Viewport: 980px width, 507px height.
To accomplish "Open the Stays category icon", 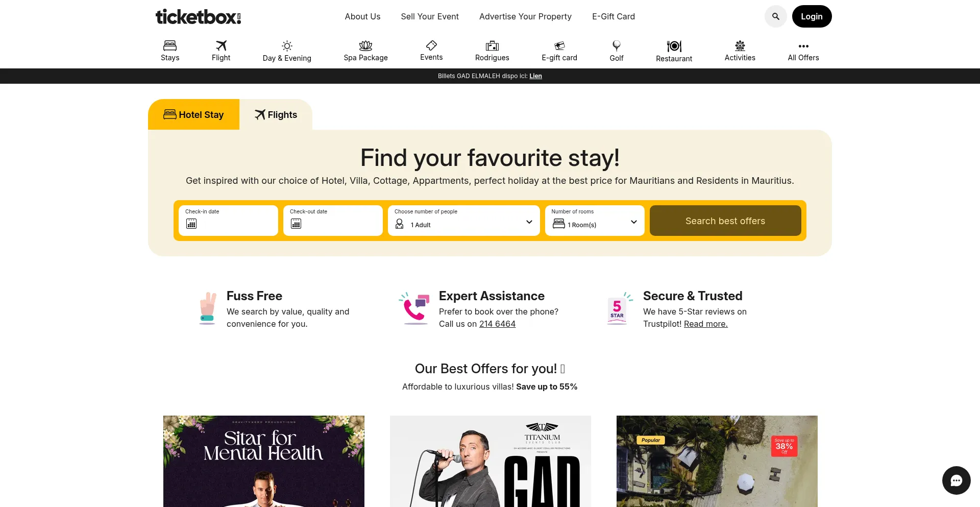I will tap(170, 45).
